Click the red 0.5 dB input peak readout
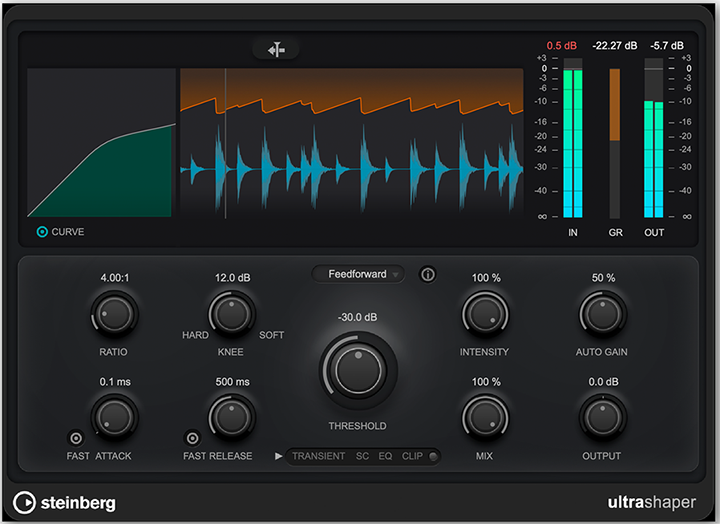Viewport: 720px width, 524px height. coord(563,46)
